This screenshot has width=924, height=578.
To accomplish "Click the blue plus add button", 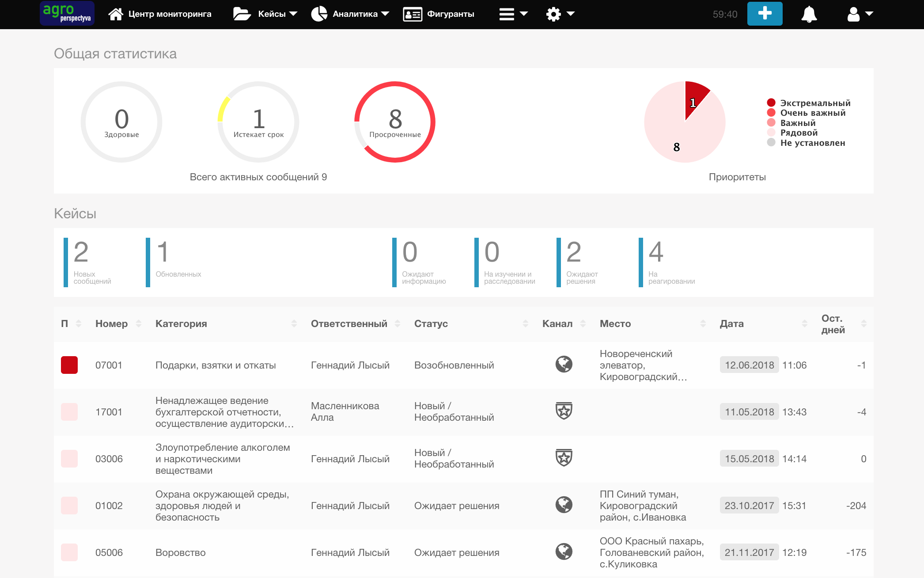I will click(x=765, y=14).
